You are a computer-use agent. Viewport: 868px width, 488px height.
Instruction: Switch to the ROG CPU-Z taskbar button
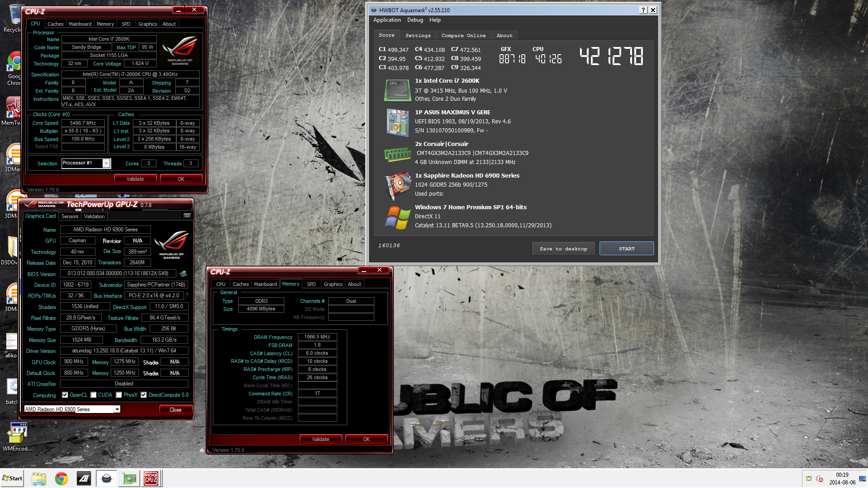pos(151,479)
